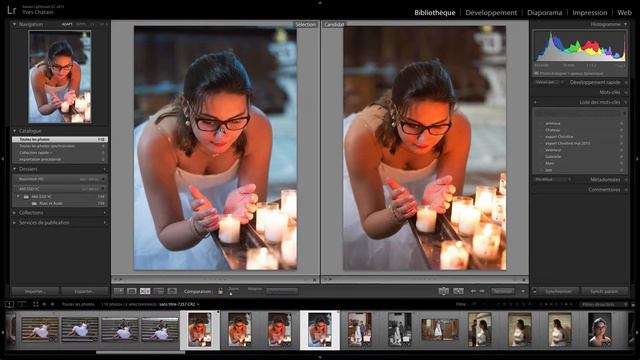
Task: Toggle the zoom link lock icon
Action: click(220, 291)
